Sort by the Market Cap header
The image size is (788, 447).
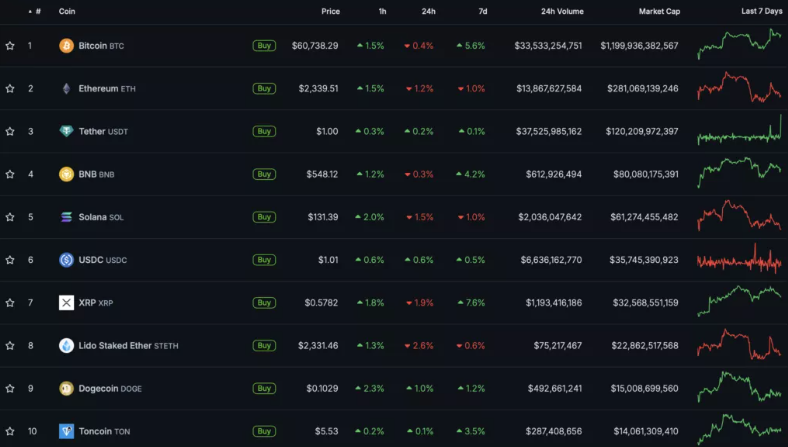(x=659, y=11)
